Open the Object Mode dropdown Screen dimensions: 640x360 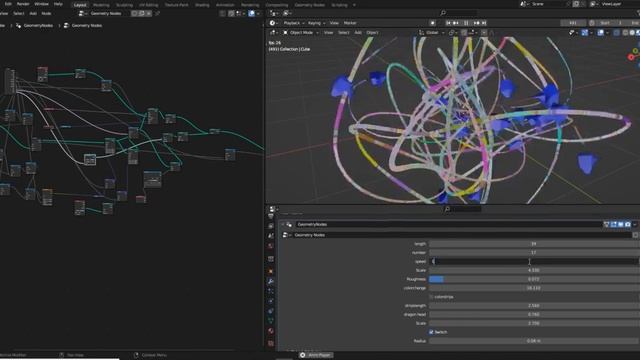point(301,33)
